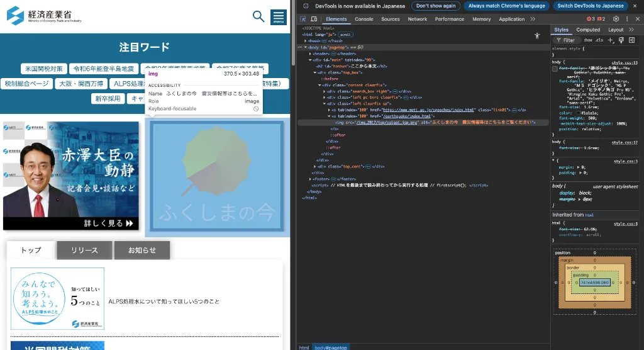The width and height of the screenshot is (644, 350).
Task: Switch to the Layout tab
Action: click(x=615, y=30)
